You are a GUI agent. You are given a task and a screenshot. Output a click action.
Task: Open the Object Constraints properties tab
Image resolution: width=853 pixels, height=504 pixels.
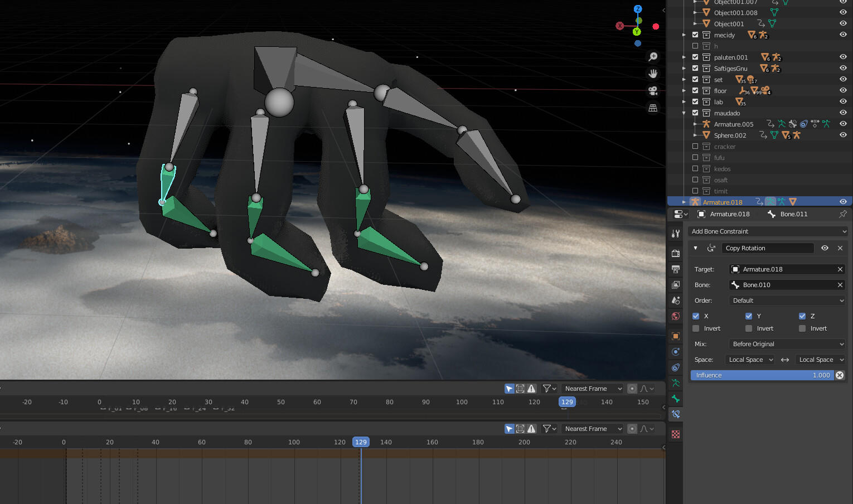pos(676,367)
